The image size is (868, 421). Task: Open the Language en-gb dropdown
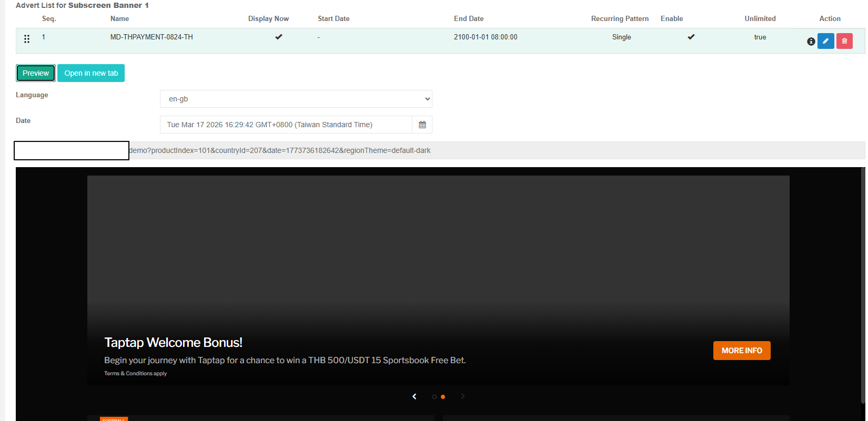(x=296, y=99)
